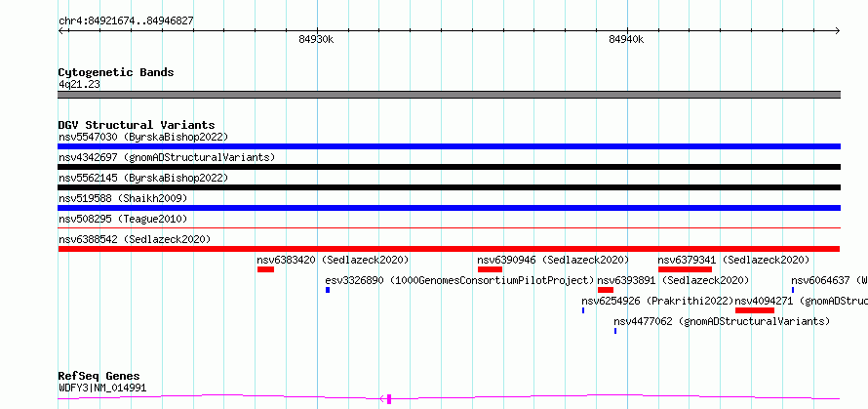Viewport: 868px width, 409px height.
Task: Open nsv519588 (Shaikh2009) label
Action: click(123, 198)
